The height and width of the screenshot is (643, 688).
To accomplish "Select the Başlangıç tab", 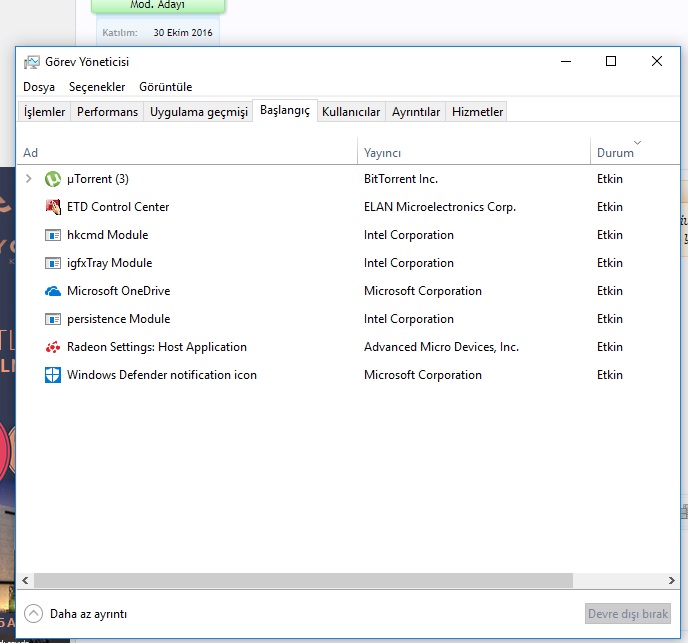I will pos(285,110).
